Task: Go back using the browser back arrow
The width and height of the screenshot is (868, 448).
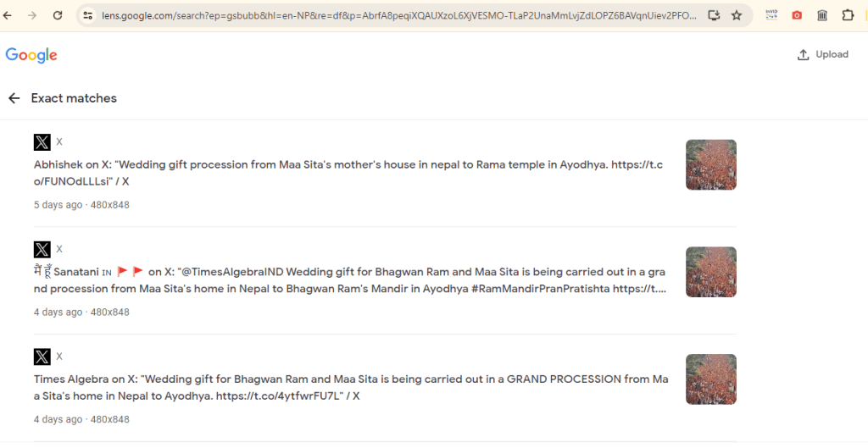Action: 8,15
